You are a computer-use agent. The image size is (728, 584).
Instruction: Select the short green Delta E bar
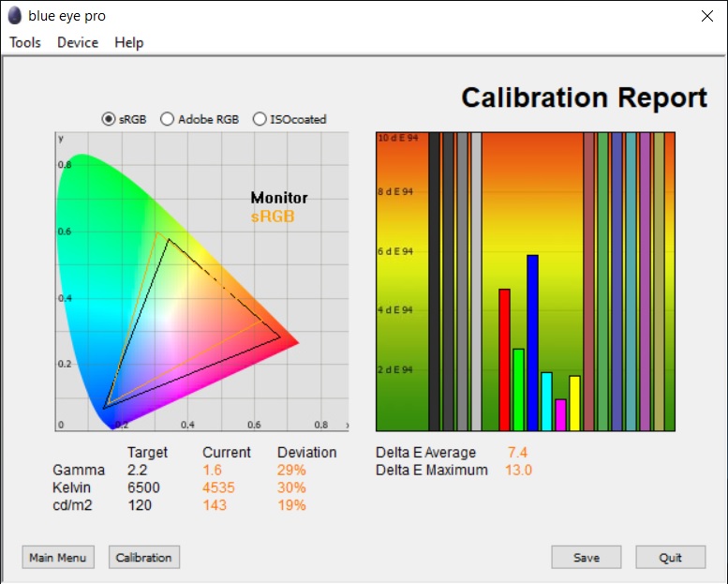coord(518,389)
